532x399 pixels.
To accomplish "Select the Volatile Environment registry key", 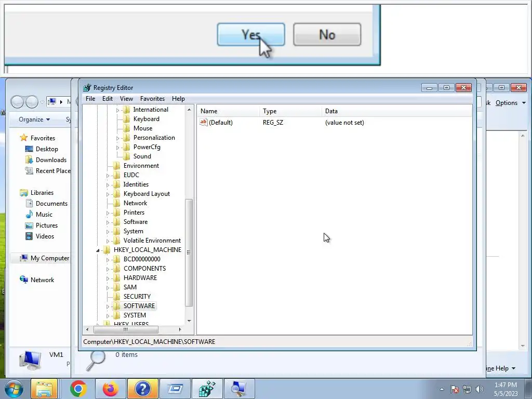I will pyautogui.click(x=152, y=240).
